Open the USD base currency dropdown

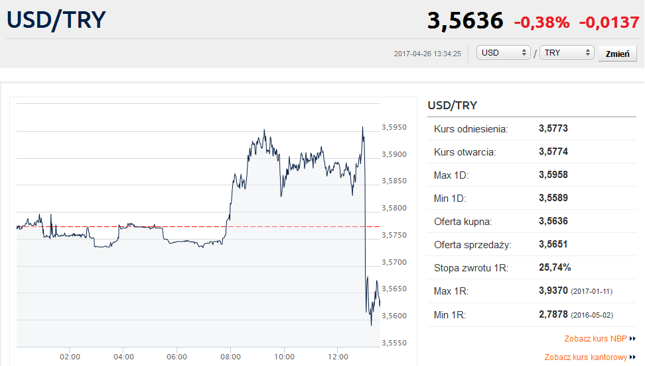pos(503,53)
